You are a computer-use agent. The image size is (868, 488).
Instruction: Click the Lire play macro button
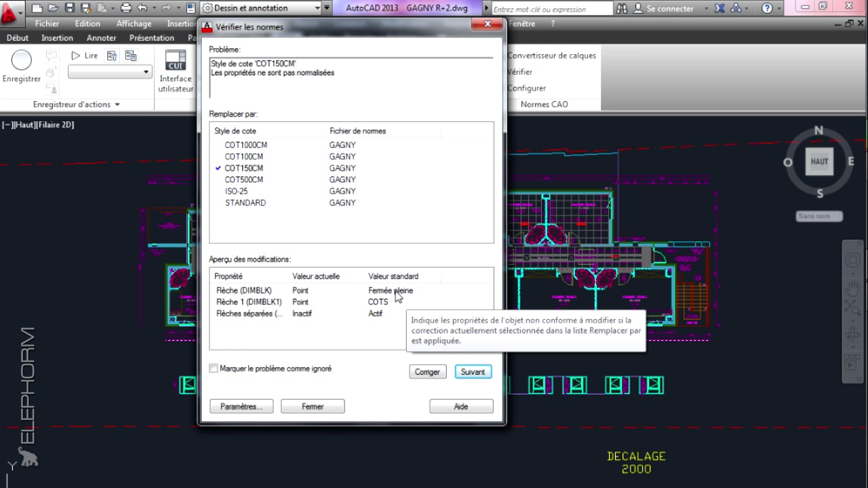click(x=83, y=56)
